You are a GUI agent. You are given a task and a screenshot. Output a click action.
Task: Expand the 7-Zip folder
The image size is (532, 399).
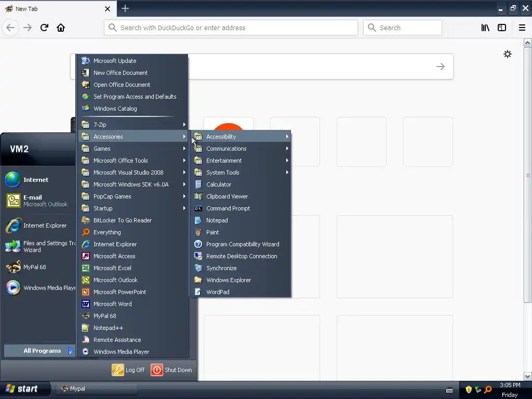click(133, 125)
